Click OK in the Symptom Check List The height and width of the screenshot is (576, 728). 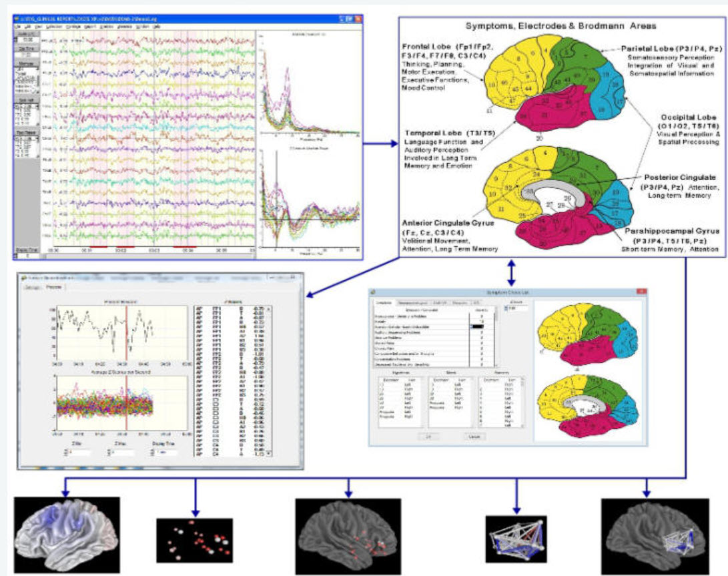tap(428, 436)
